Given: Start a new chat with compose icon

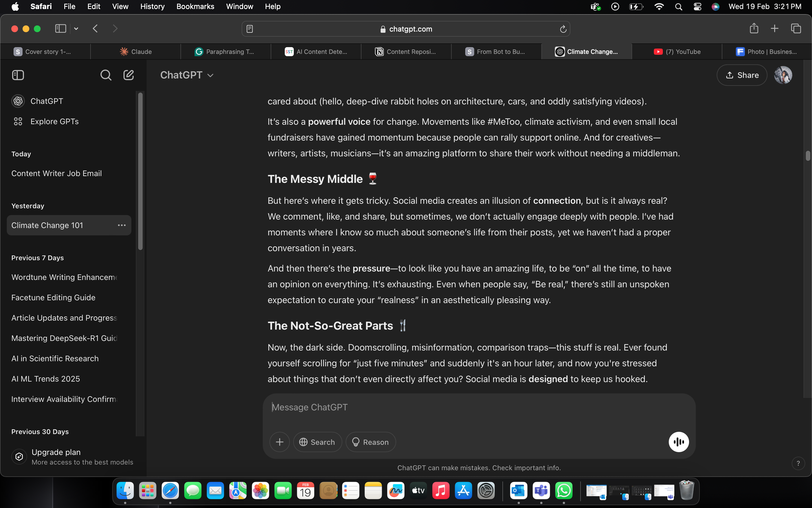Looking at the screenshot, I should pyautogui.click(x=129, y=75).
